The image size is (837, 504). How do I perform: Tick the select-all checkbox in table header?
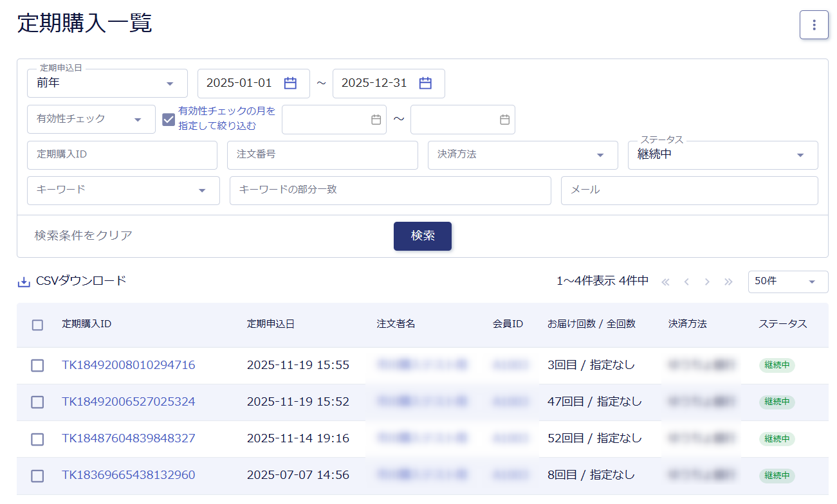(37, 325)
